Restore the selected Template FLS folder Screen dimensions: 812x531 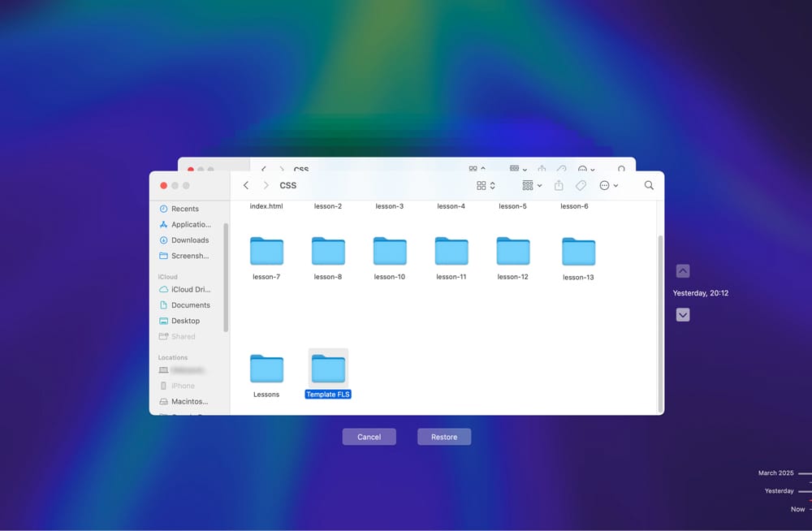443,436
